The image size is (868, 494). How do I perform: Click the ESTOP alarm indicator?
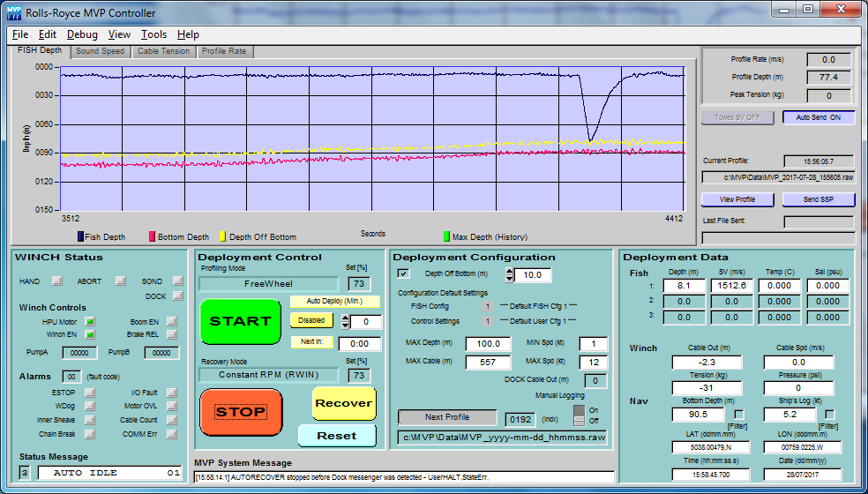coord(89,393)
